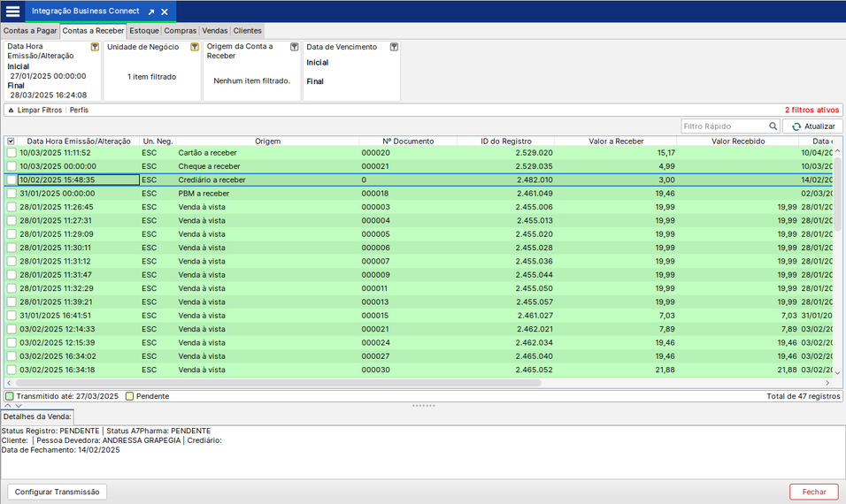Open the hamburger main menu

click(x=12, y=11)
